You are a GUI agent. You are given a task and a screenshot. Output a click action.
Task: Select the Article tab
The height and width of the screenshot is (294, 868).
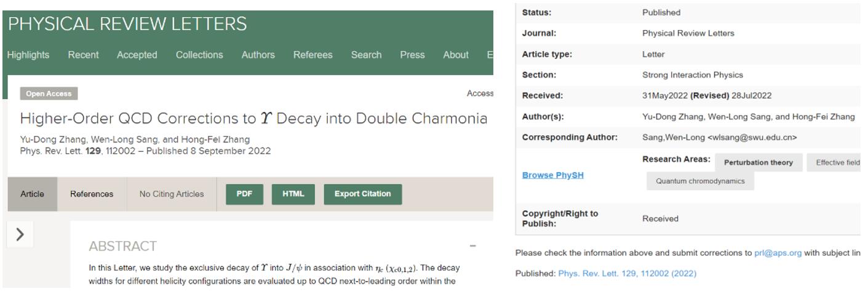tap(31, 194)
